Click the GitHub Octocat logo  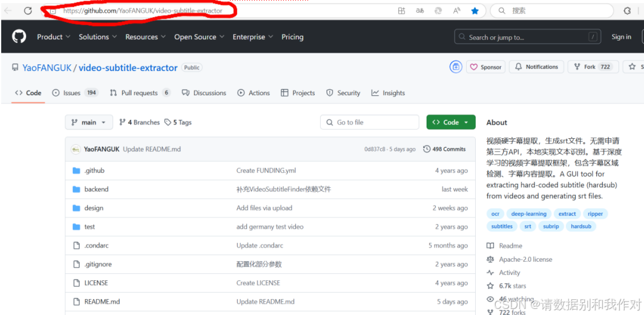point(19,36)
